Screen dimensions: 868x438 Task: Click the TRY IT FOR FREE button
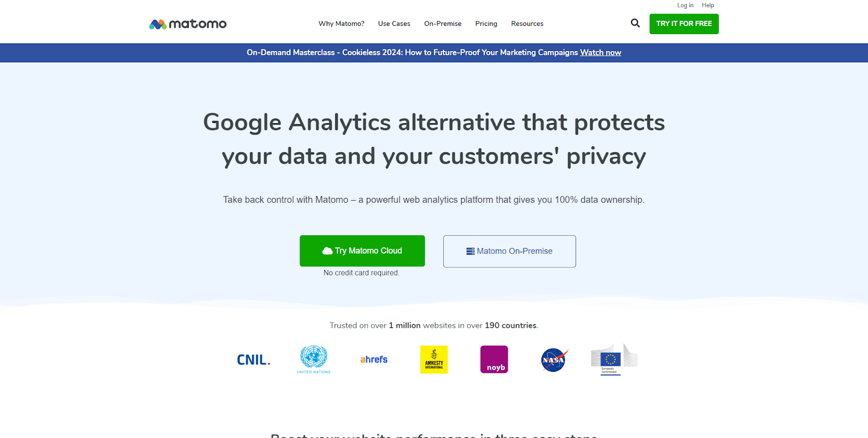pos(684,24)
